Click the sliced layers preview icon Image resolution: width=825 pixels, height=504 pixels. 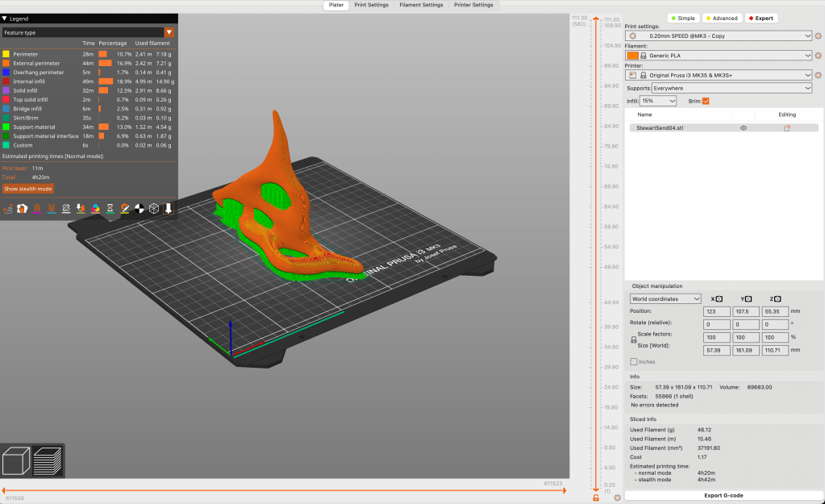pyautogui.click(x=48, y=461)
